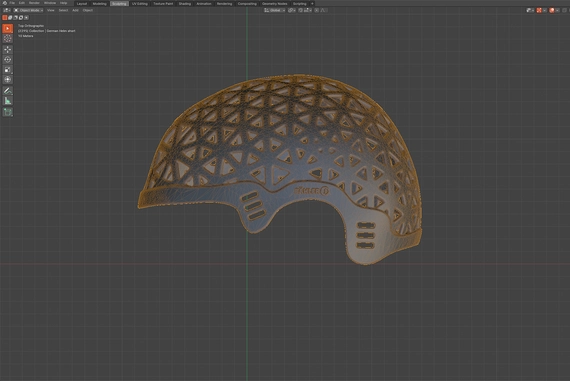Open the Window menu
This screenshot has width=570, height=381.
50,3
